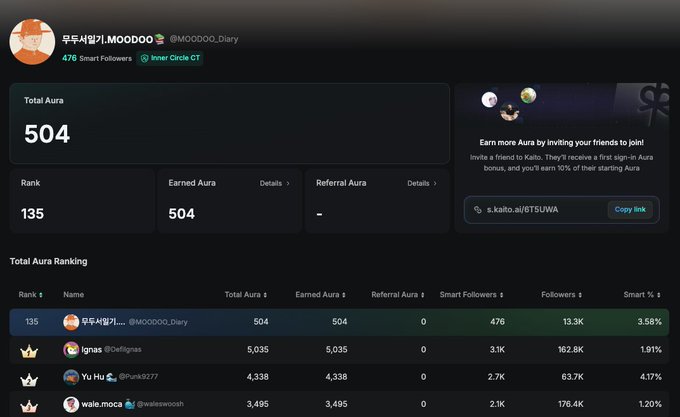The image size is (680, 417).
Task: Click the @MOODOO_Diary handle in header
Action: (204, 39)
